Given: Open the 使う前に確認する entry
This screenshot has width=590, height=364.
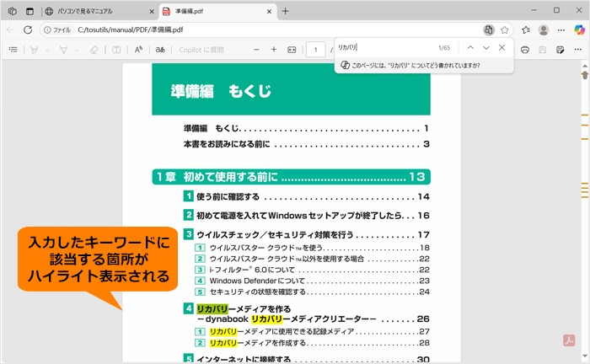Looking at the screenshot, I should tap(306, 196).
